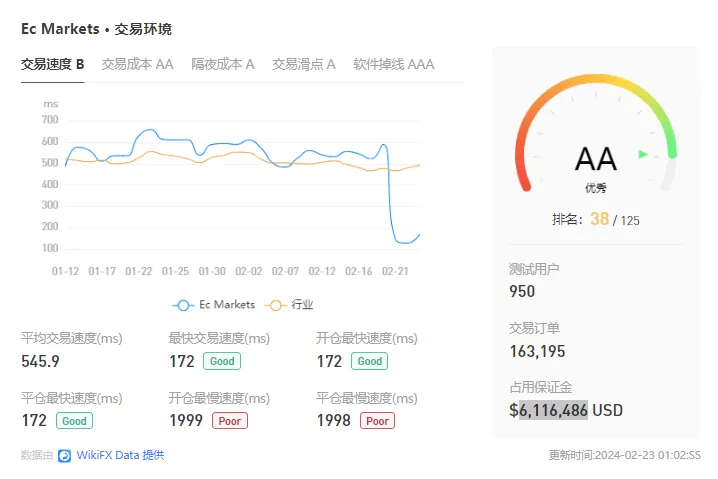Open the 隔夜成本 A tab
718x479 pixels.
tap(223, 64)
